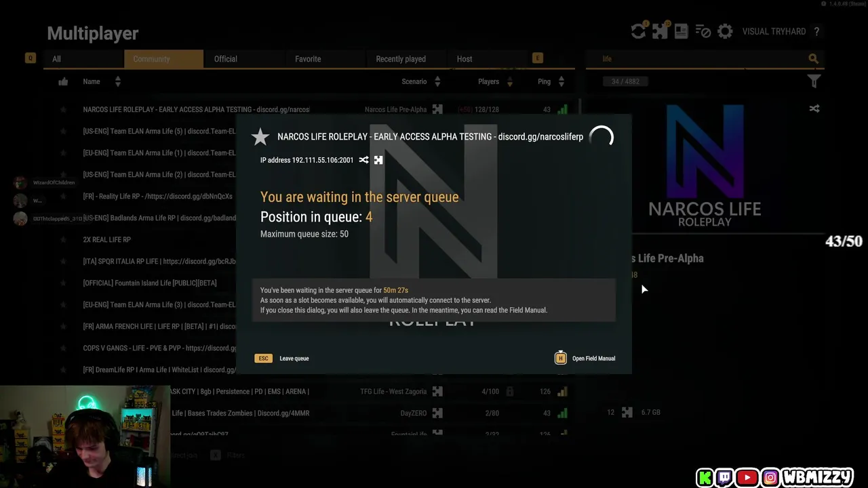This screenshot has width=868, height=488.
Task: Open the server filter funnel icon
Action: pyautogui.click(x=814, y=81)
